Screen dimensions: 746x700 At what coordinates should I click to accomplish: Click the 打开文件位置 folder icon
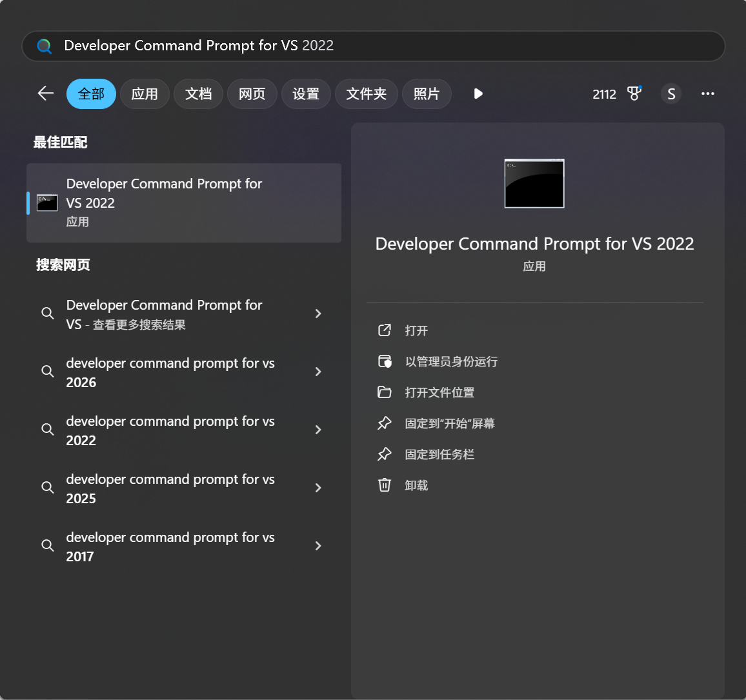tap(385, 392)
